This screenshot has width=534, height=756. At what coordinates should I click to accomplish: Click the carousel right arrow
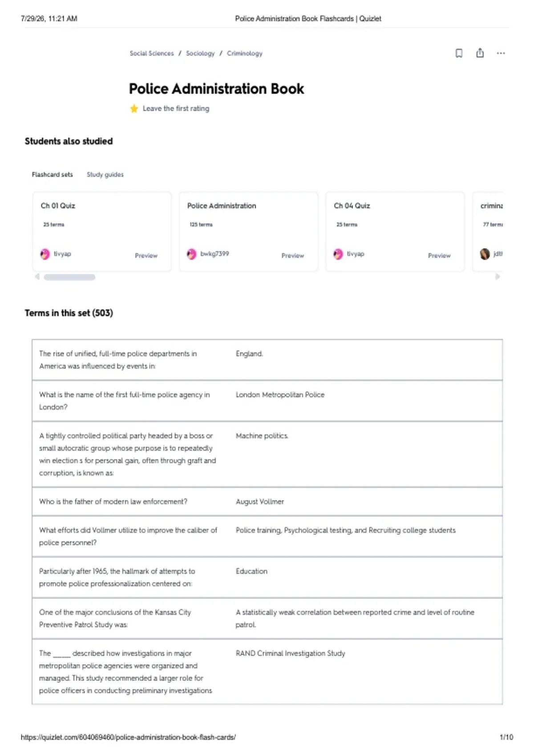click(x=498, y=277)
